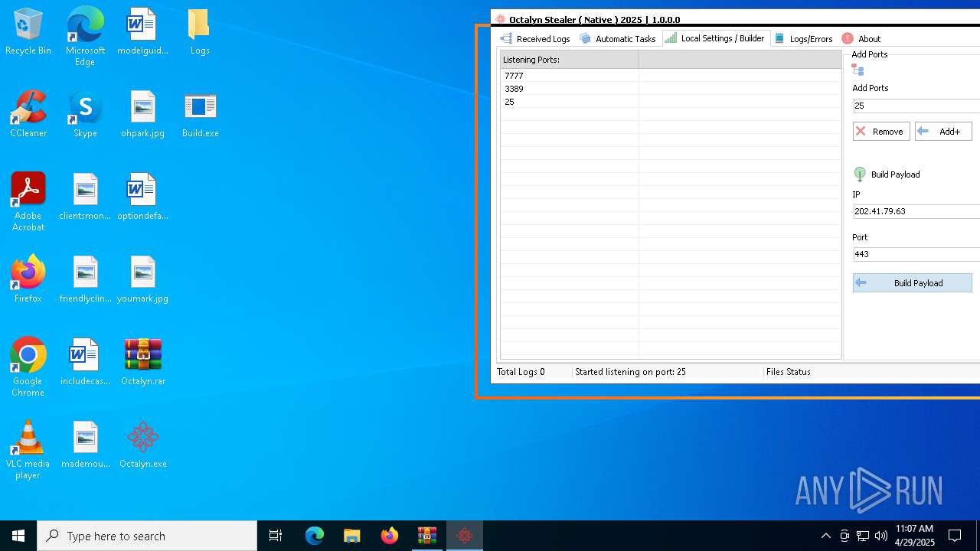Screen dimensions: 980x551
Task: Select mademou image file icon
Action: (x=85, y=445)
